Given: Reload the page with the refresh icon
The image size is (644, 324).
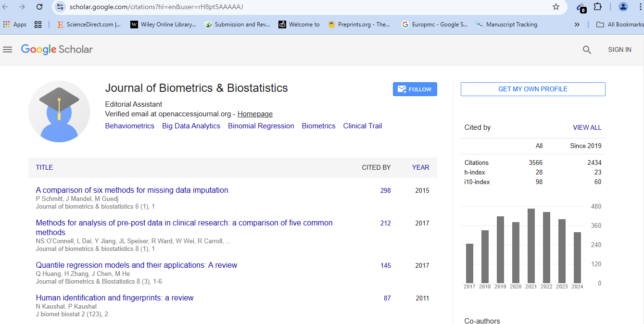Looking at the screenshot, I should [x=39, y=7].
